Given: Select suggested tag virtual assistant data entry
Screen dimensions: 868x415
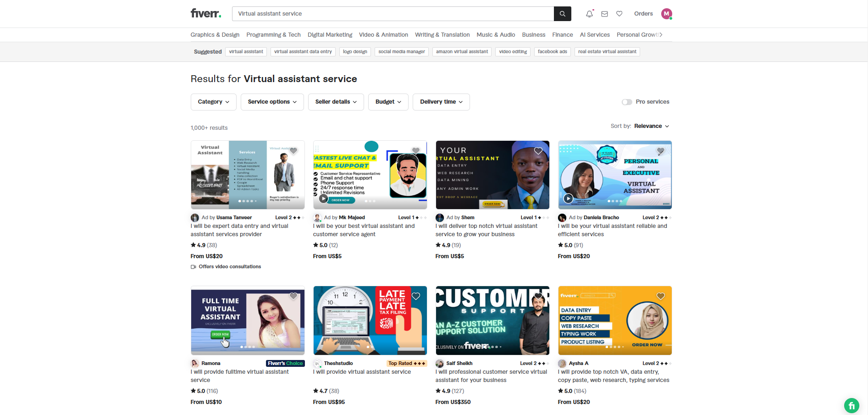Looking at the screenshot, I should (303, 52).
